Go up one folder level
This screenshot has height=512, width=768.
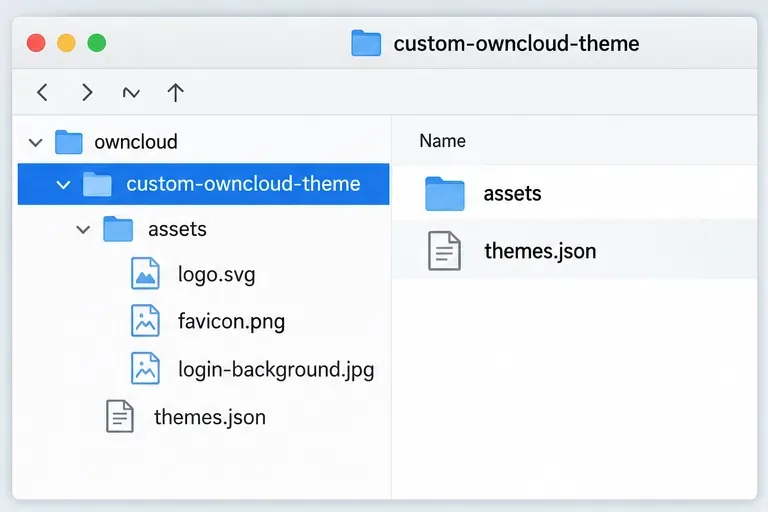[x=175, y=92]
